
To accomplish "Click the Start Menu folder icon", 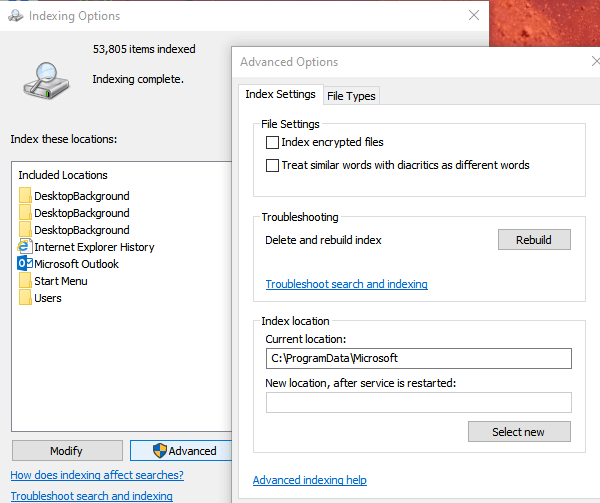I will pos(25,281).
